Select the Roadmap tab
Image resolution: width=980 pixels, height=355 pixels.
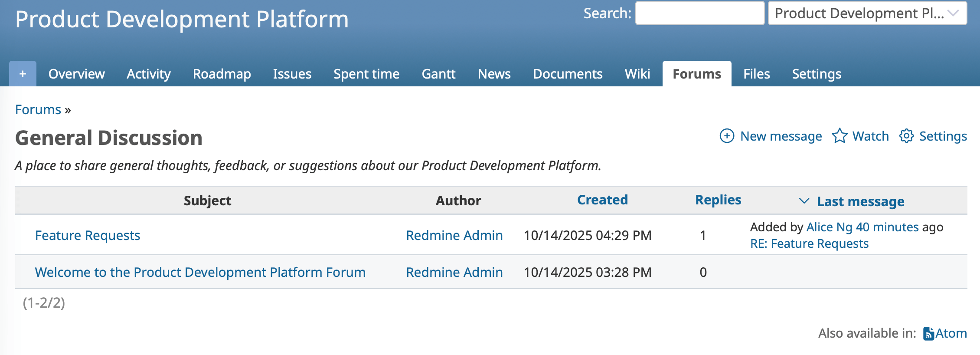click(x=222, y=74)
